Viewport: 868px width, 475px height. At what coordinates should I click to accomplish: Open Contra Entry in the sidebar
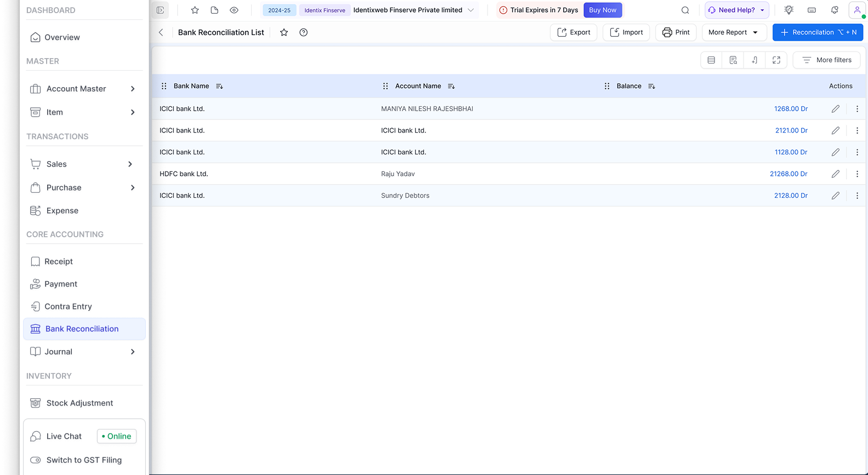pos(68,306)
